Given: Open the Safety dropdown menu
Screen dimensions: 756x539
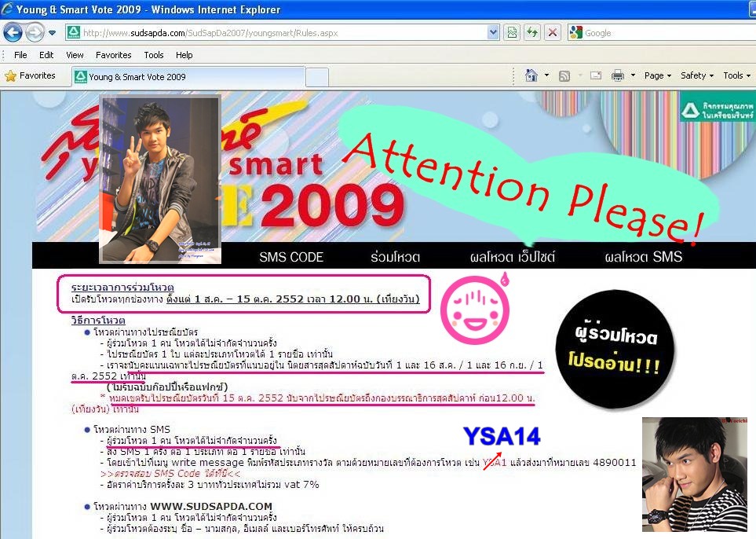Looking at the screenshot, I should 697,75.
